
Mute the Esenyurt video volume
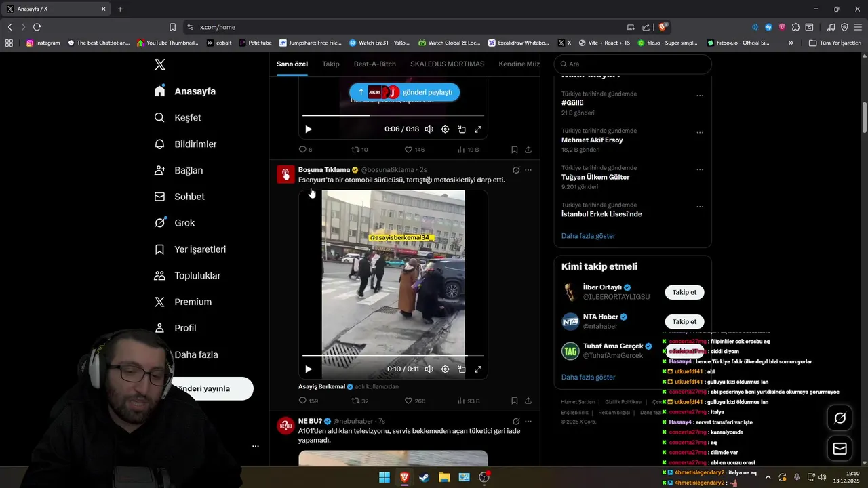tap(429, 369)
